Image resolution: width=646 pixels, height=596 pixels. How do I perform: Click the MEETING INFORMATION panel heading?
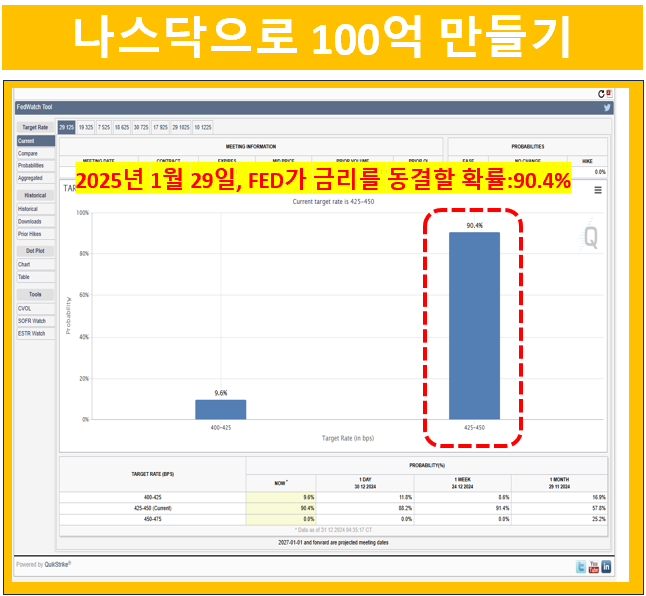[x=250, y=147]
